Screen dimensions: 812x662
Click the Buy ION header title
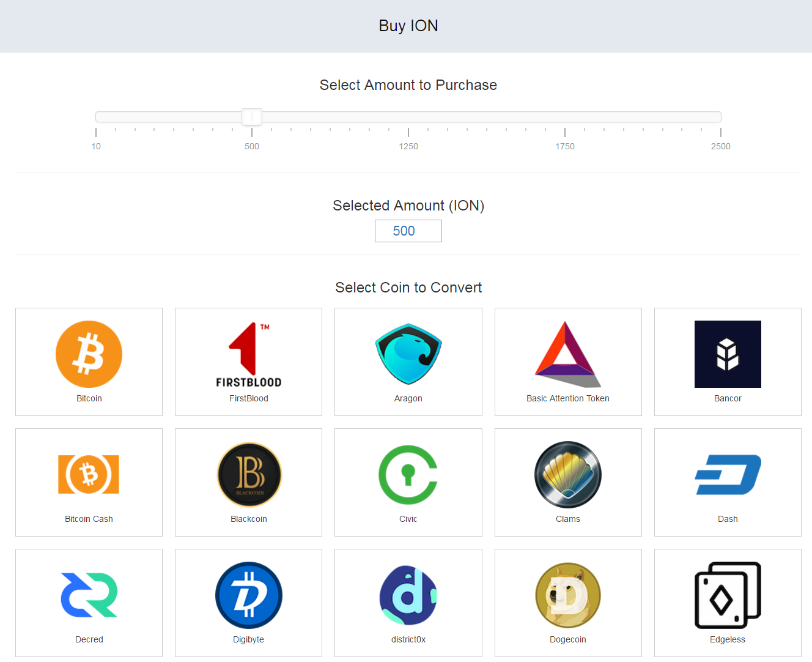(408, 26)
